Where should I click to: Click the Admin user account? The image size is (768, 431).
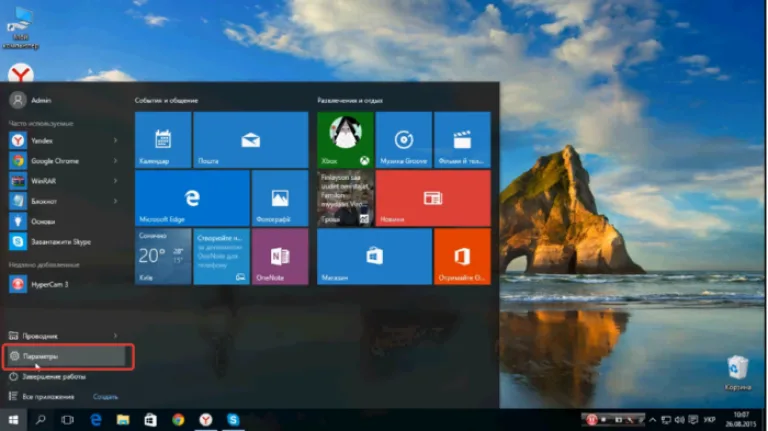tap(30, 100)
